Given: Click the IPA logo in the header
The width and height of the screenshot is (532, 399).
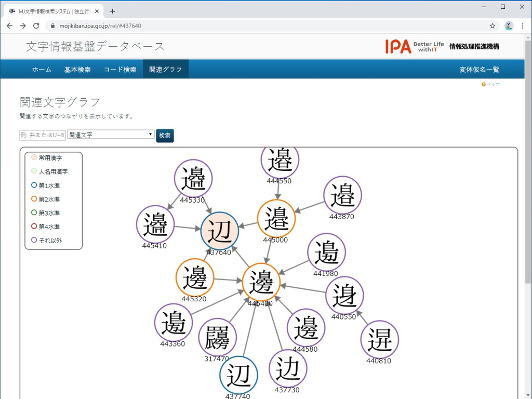Looking at the screenshot, I should (398, 46).
